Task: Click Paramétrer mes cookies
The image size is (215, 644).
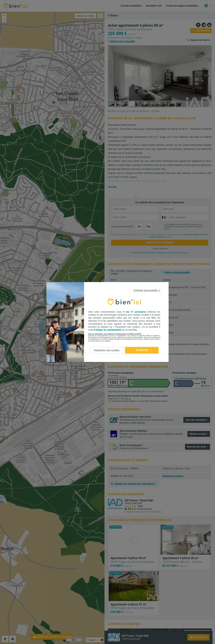Action: pyautogui.click(x=107, y=350)
